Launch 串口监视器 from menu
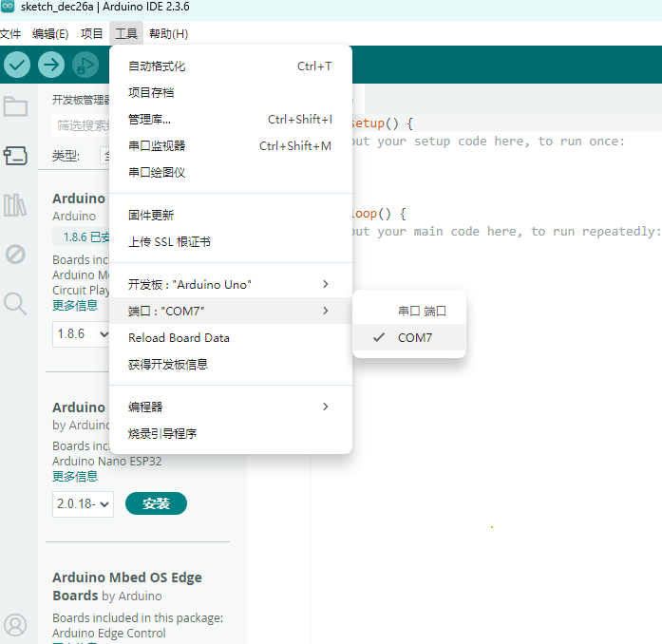This screenshot has height=644, width=662. click(x=231, y=145)
